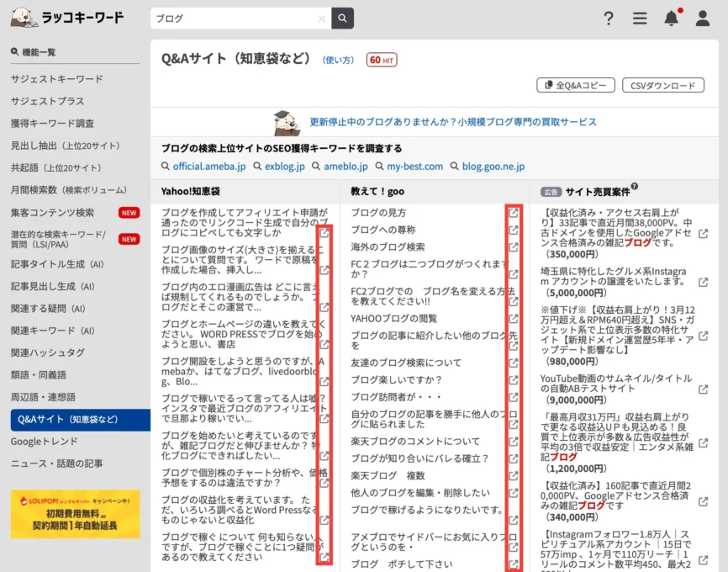
Task: Open the 使い方 link
Action: point(338,60)
